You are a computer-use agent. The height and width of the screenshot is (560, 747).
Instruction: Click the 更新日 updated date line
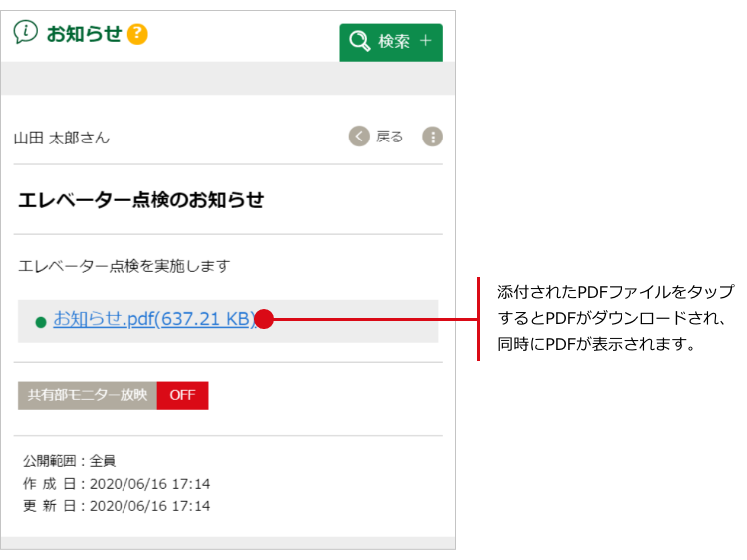coord(116,506)
